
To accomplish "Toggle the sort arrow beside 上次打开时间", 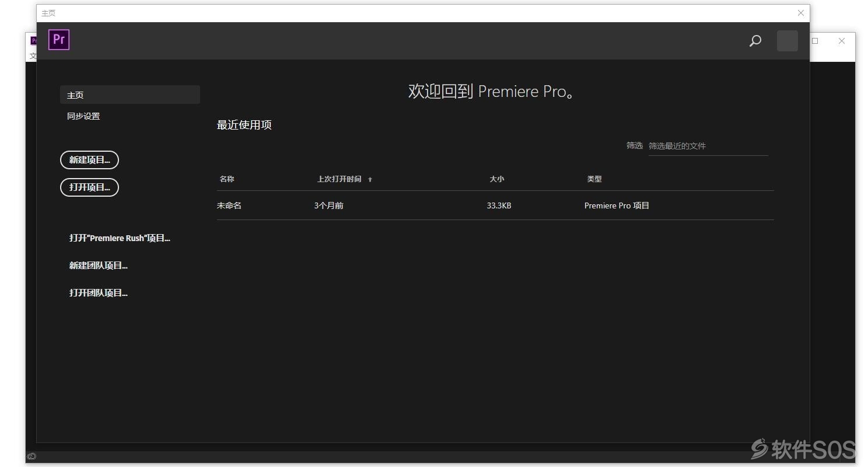I will (370, 180).
